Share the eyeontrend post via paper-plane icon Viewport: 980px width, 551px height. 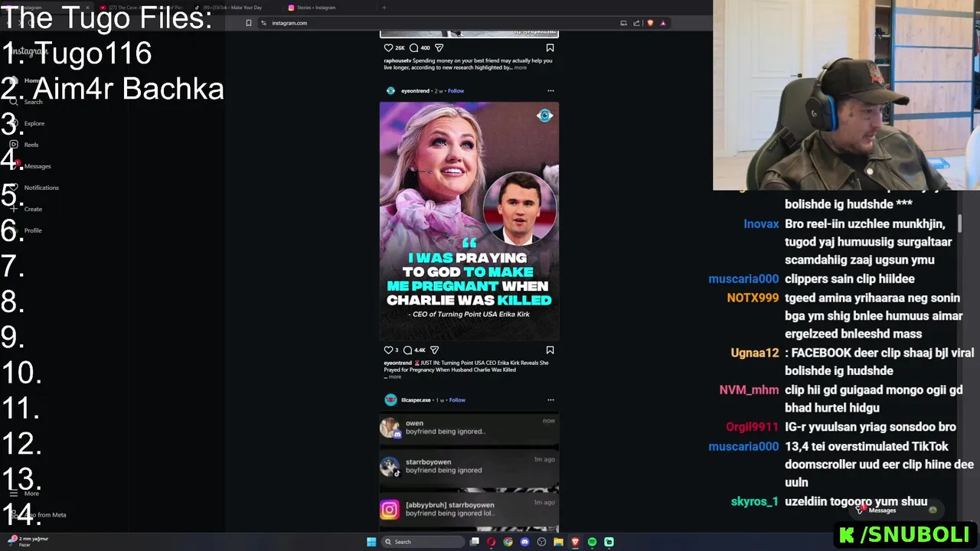(x=434, y=350)
